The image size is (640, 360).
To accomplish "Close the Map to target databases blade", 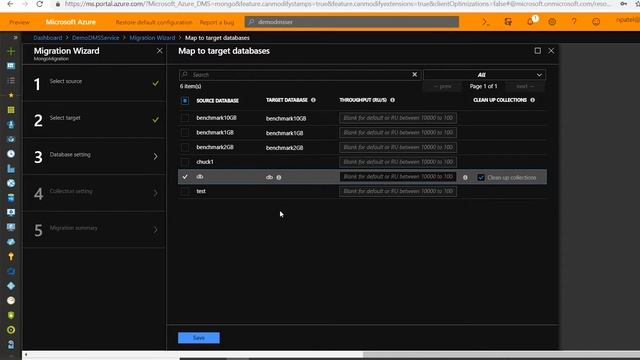I will 551,51.
